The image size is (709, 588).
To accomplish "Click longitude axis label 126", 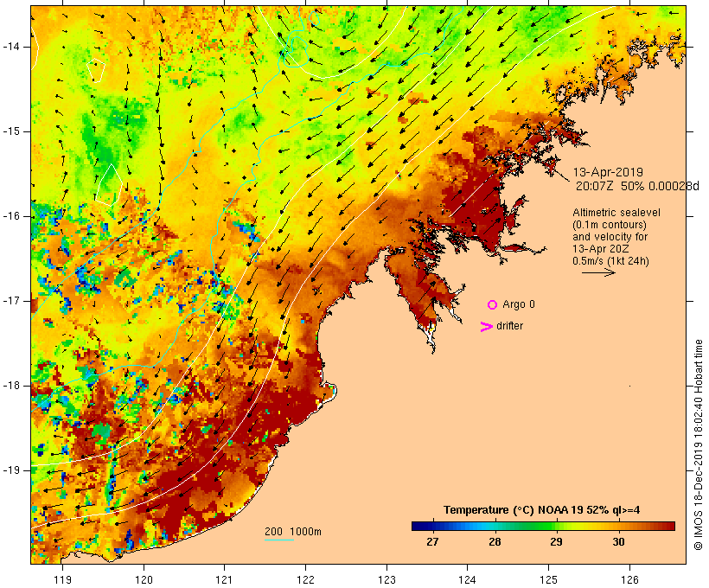I will click(x=629, y=579).
